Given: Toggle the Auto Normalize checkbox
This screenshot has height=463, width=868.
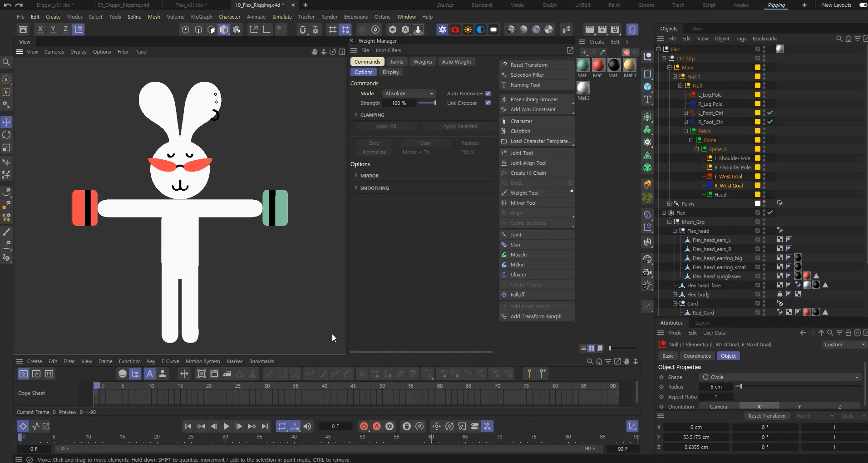Looking at the screenshot, I should point(488,94).
